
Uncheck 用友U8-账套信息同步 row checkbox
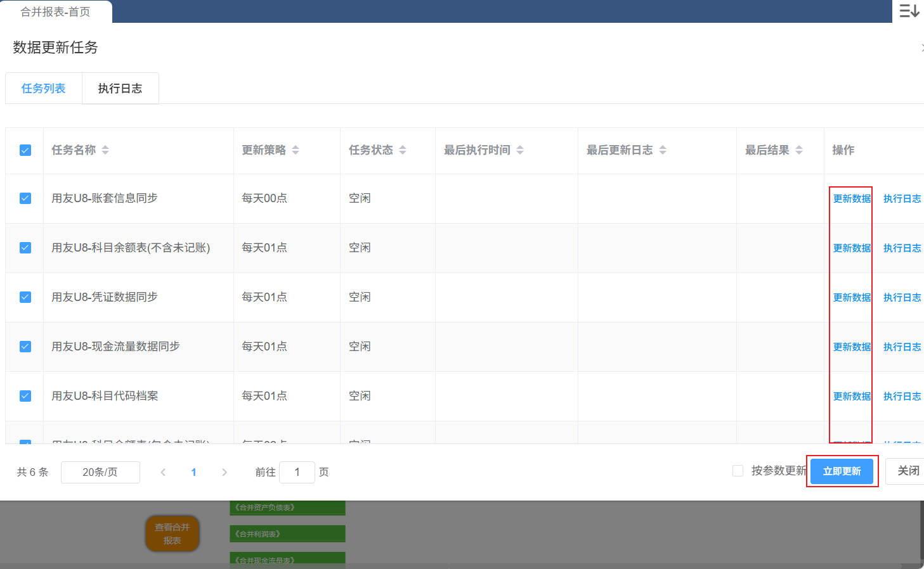(x=25, y=198)
